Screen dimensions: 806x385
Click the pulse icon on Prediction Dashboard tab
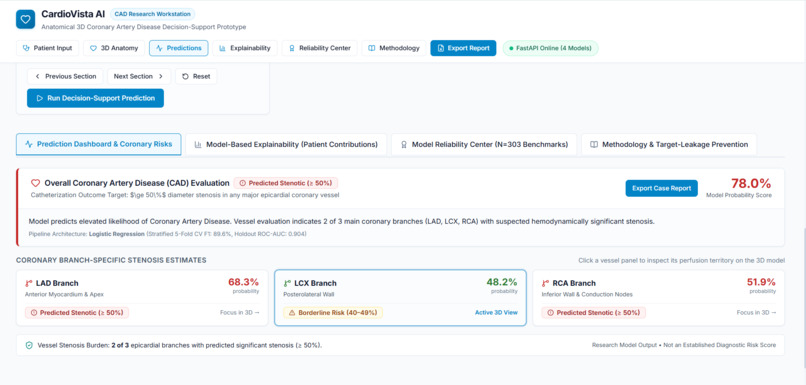pyautogui.click(x=29, y=144)
